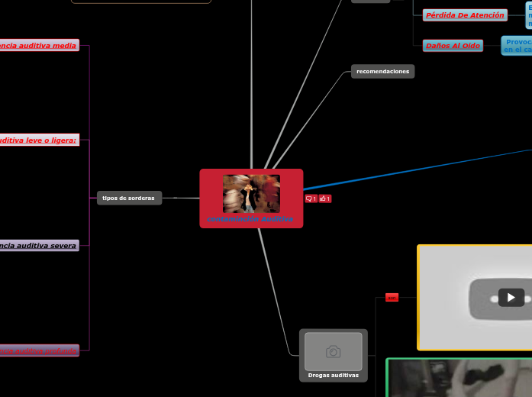The image size is (532, 397).
Task: Select the 'Drogas auditivas' topic label
Action: click(x=333, y=376)
